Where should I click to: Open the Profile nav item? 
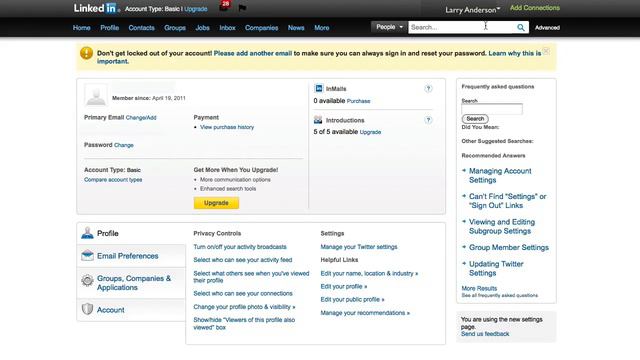pos(110,28)
